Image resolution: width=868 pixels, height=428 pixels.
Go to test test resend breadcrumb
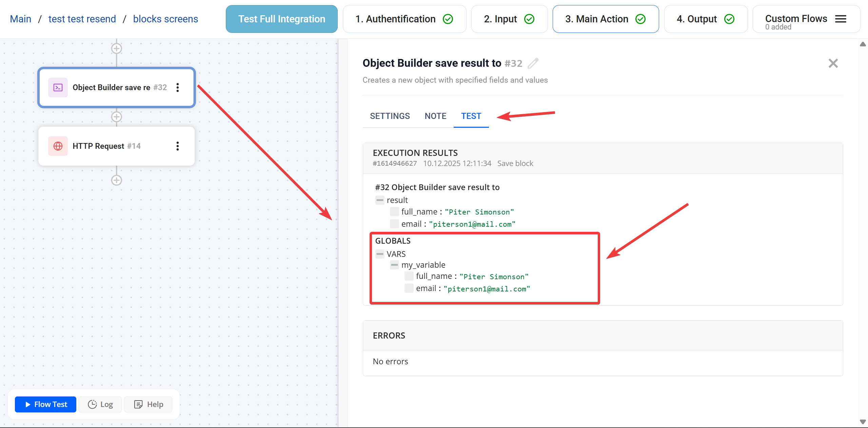coord(82,19)
